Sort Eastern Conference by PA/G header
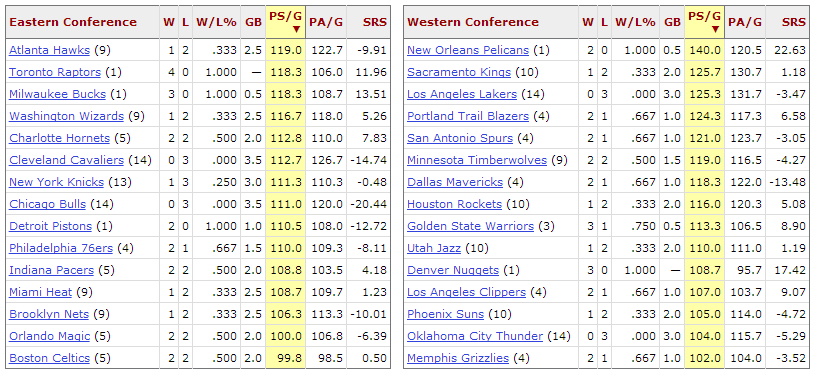 pos(326,22)
